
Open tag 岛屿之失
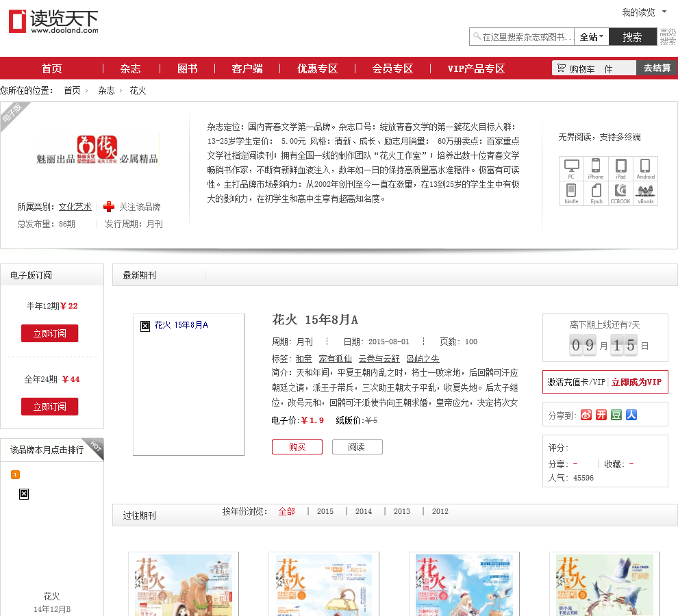click(x=423, y=359)
